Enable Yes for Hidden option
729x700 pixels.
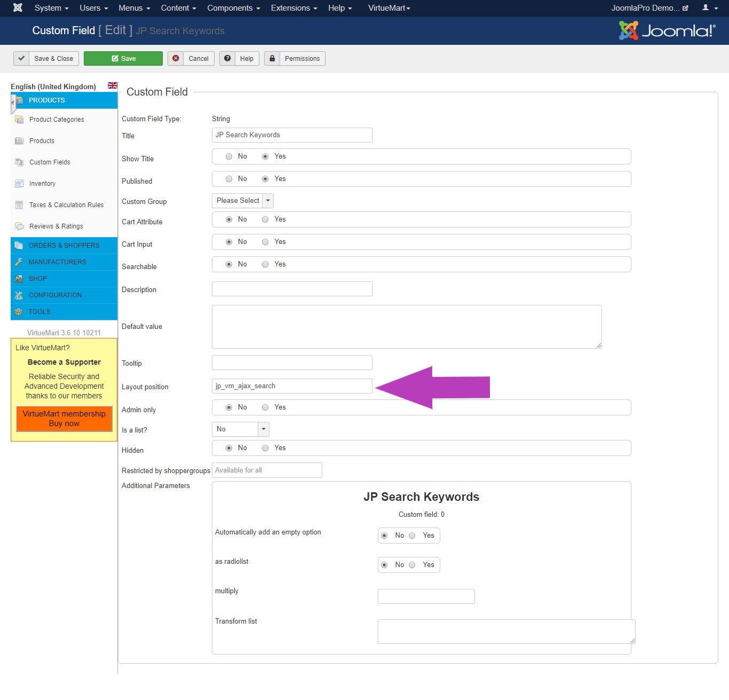(265, 448)
